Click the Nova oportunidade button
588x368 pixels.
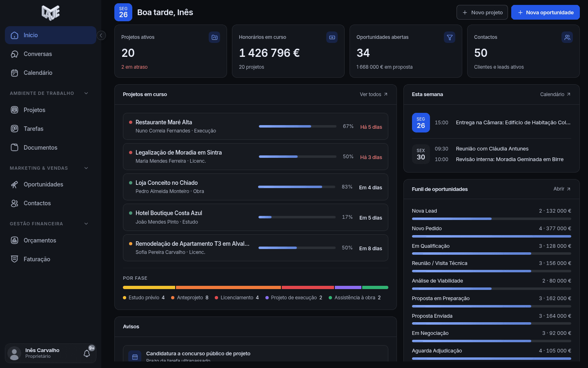(546, 12)
